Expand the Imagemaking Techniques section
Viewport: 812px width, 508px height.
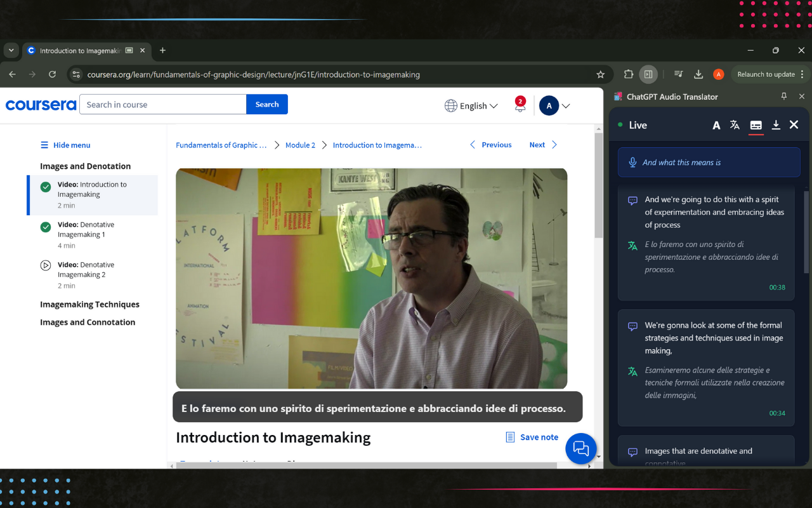[89, 304]
